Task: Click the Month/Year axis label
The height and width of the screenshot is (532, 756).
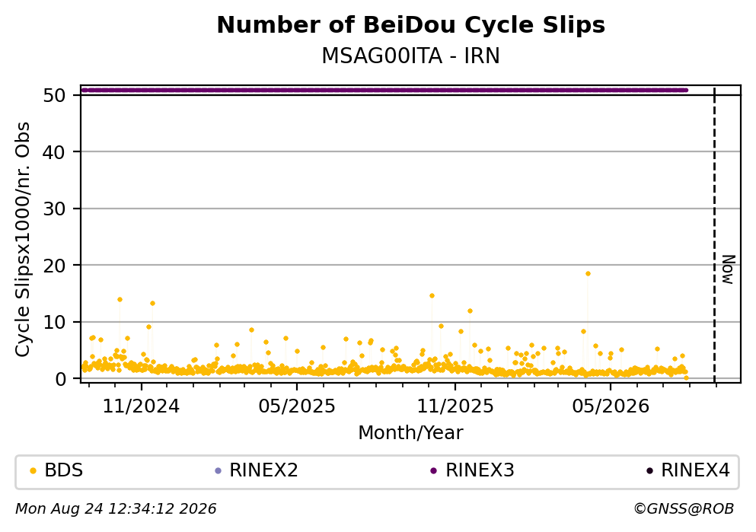Action: [411, 433]
